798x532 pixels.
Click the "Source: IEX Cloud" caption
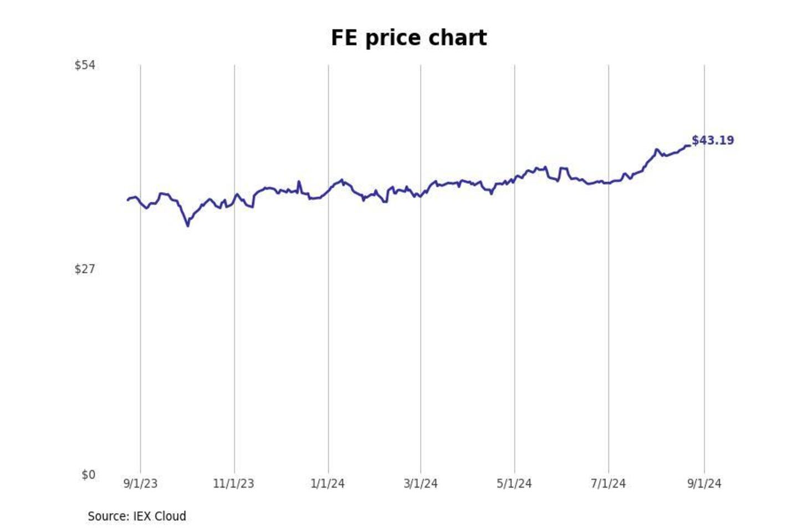pyautogui.click(x=137, y=516)
